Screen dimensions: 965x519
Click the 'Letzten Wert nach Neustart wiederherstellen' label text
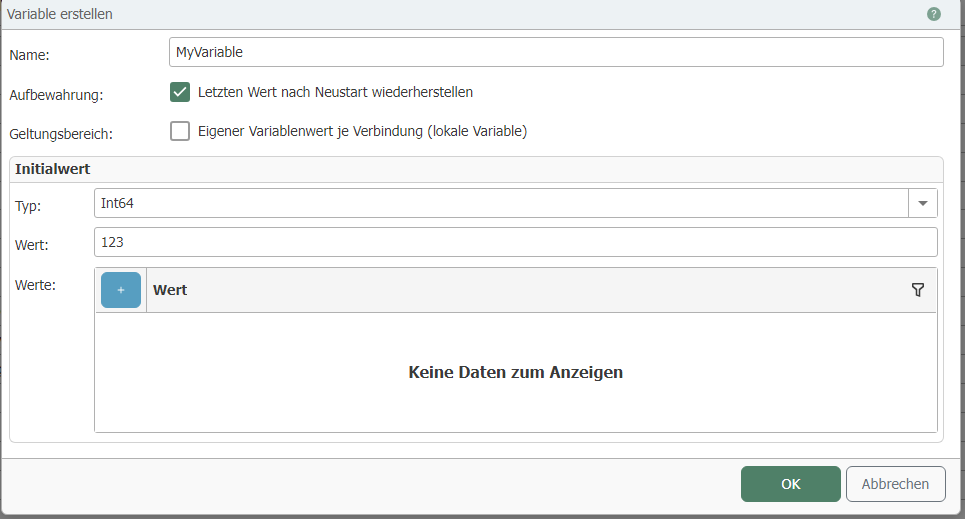(x=335, y=92)
